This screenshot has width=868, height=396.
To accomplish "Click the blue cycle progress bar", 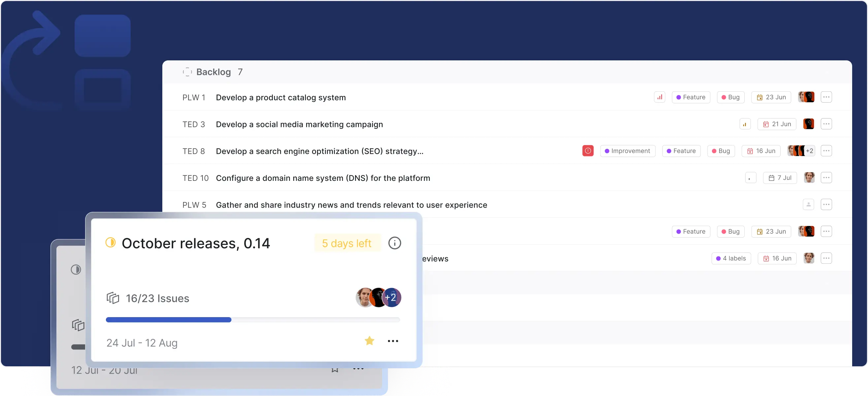I will pyautogui.click(x=169, y=320).
